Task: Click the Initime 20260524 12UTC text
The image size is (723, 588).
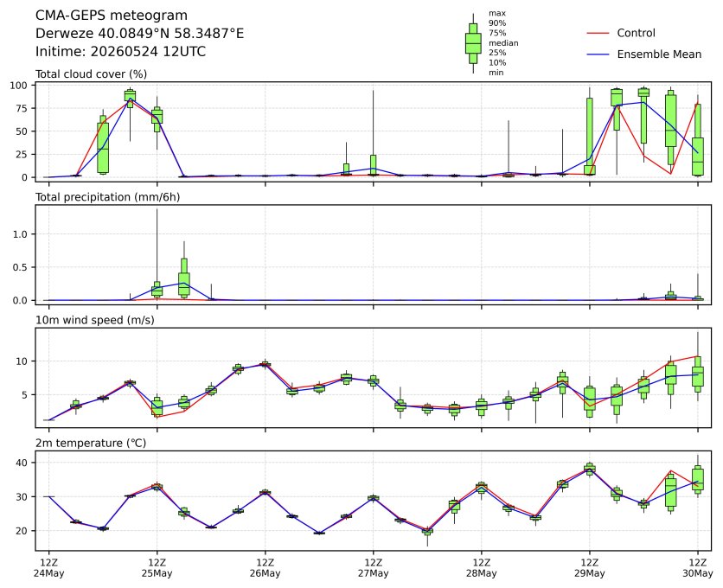Action: 121,51
